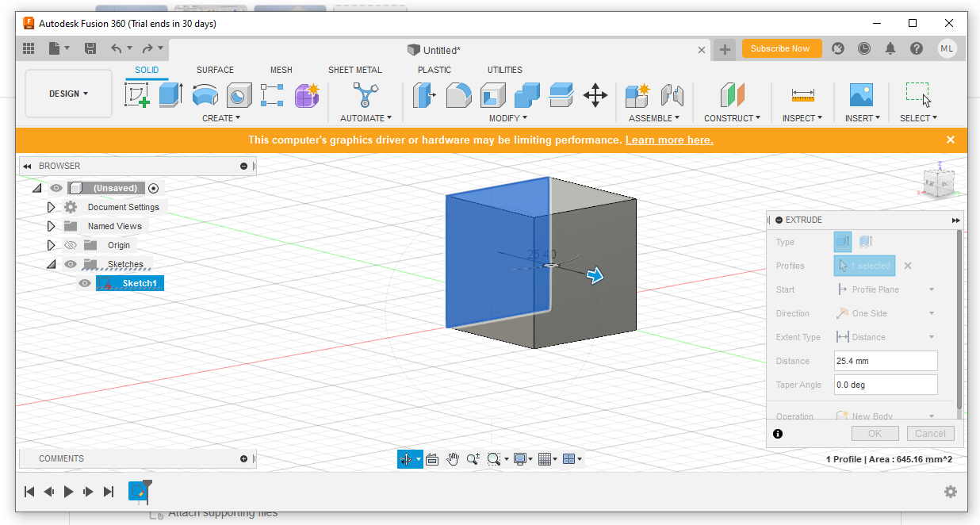
Task: Open the CREATE dropdown menu
Action: click(221, 118)
